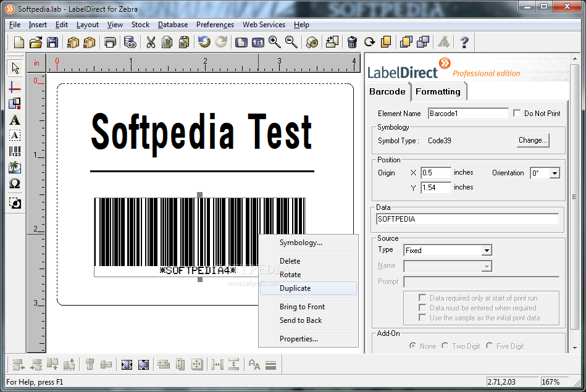Select the text tool with the bold A
This screenshot has height=392, width=586.
pyautogui.click(x=15, y=120)
